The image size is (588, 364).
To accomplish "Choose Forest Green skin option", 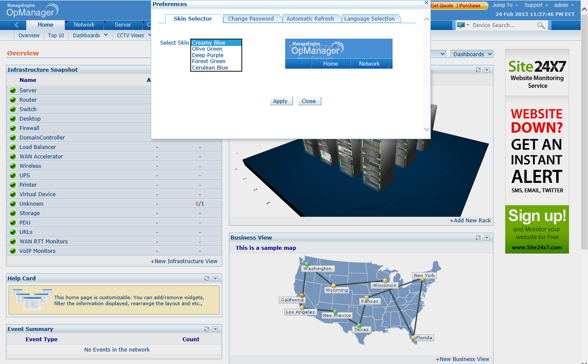I will point(216,61).
